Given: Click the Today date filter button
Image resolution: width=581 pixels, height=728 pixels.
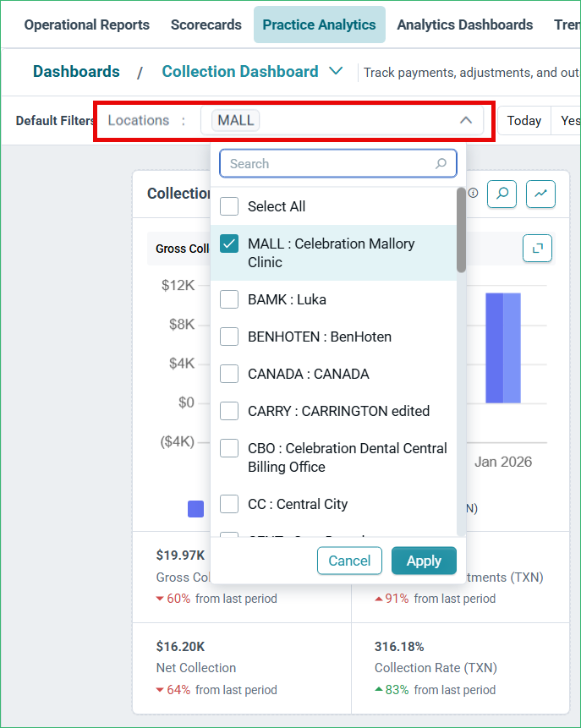Looking at the screenshot, I should [x=523, y=121].
